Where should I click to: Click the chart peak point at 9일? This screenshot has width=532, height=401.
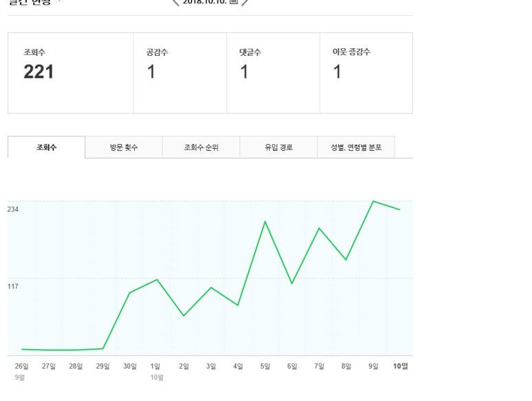(373, 201)
